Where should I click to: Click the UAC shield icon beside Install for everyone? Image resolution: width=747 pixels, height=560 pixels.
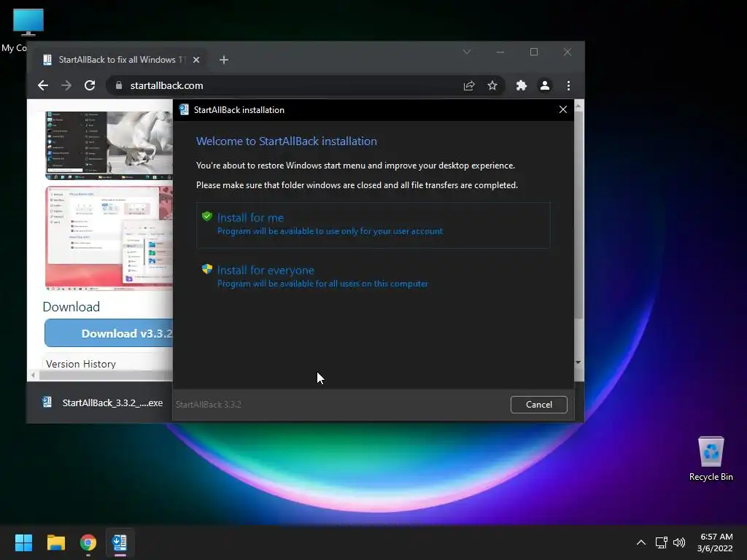206,269
